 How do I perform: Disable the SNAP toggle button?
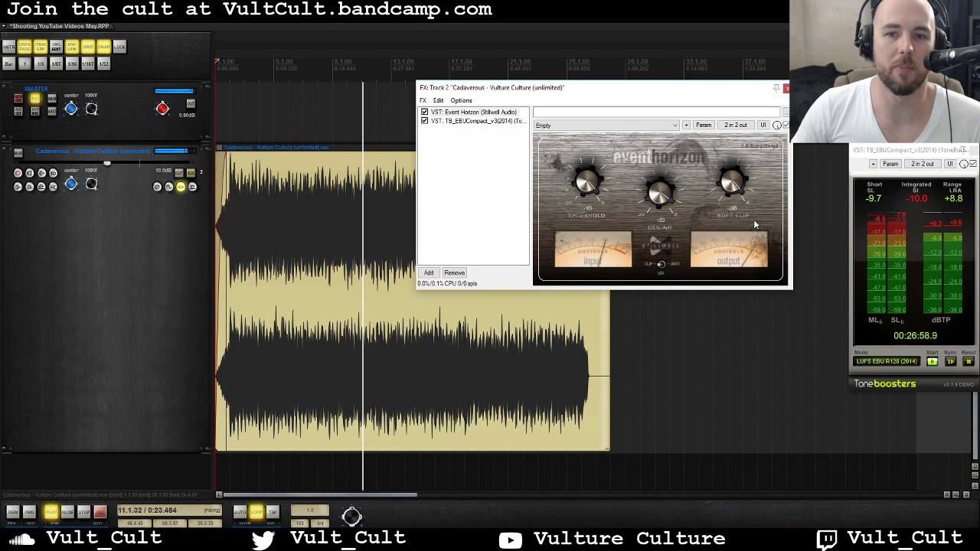click(x=103, y=47)
